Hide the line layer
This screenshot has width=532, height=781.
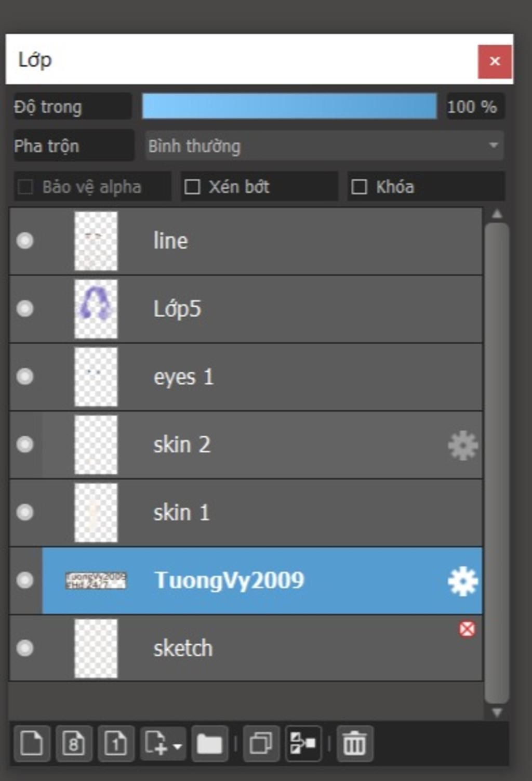[x=25, y=241]
